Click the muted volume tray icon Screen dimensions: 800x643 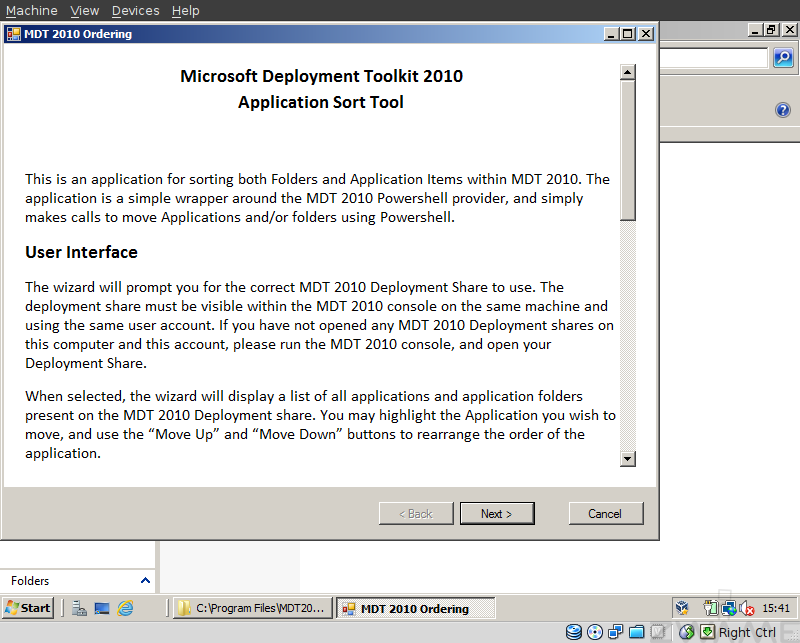[746, 608]
